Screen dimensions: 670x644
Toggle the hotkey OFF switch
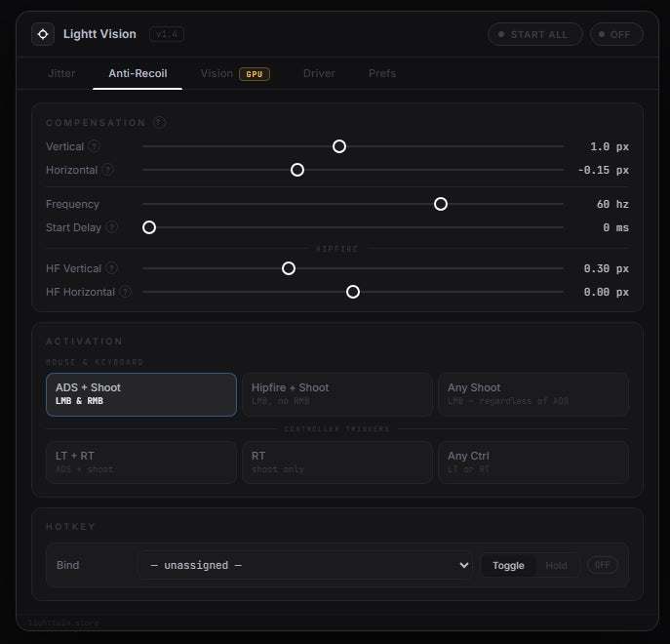click(602, 565)
